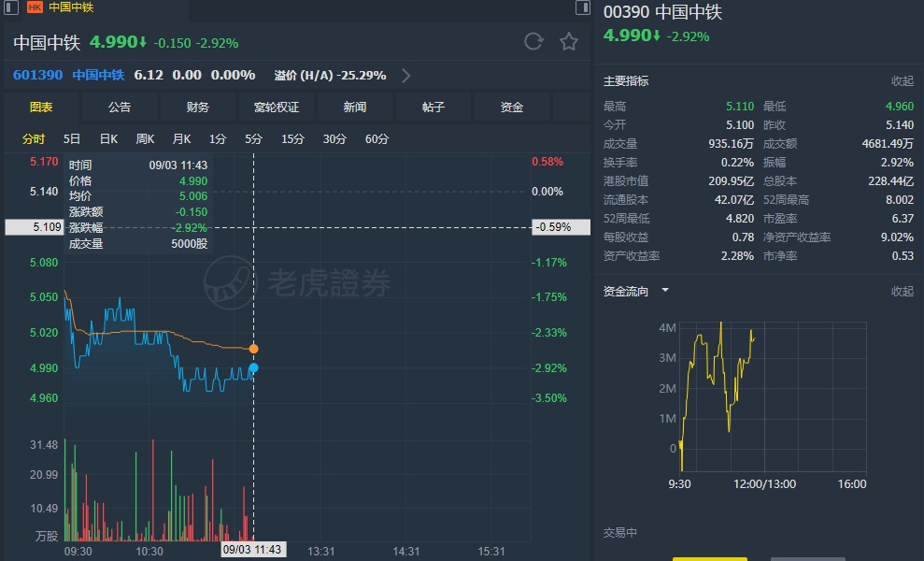Select the 30分 chart interval

click(x=334, y=139)
